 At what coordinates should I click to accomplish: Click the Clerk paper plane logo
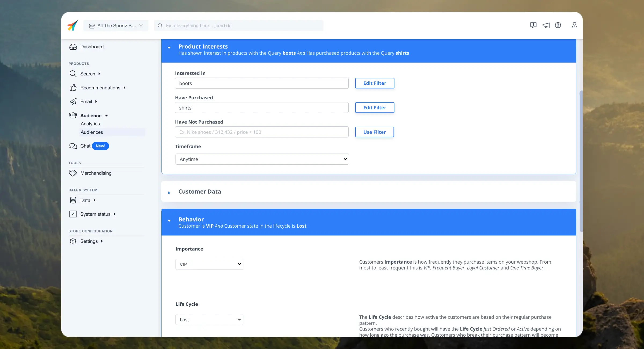[x=72, y=26]
